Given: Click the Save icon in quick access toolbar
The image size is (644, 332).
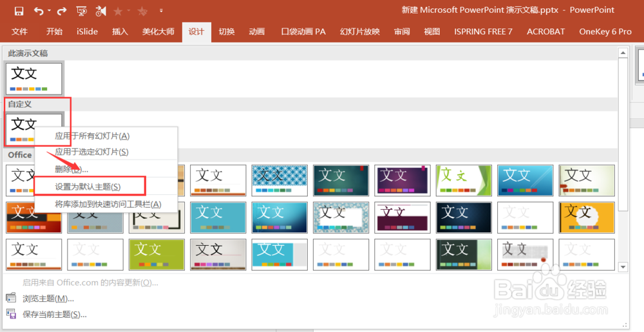Looking at the screenshot, I should [19, 11].
